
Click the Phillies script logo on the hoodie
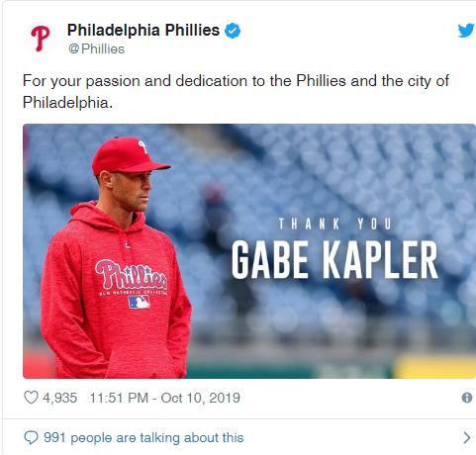pyautogui.click(x=132, y=275)
